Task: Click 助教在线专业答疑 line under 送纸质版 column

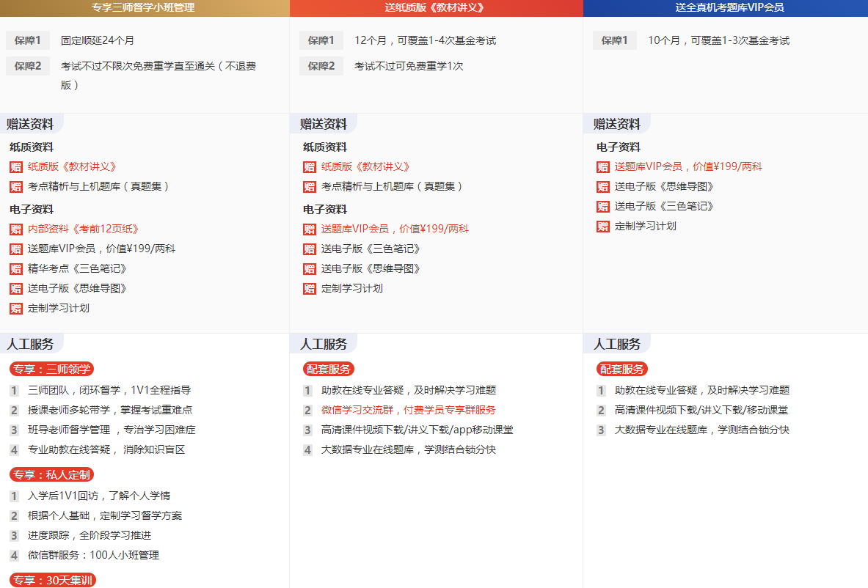Action: pos(409,391)
